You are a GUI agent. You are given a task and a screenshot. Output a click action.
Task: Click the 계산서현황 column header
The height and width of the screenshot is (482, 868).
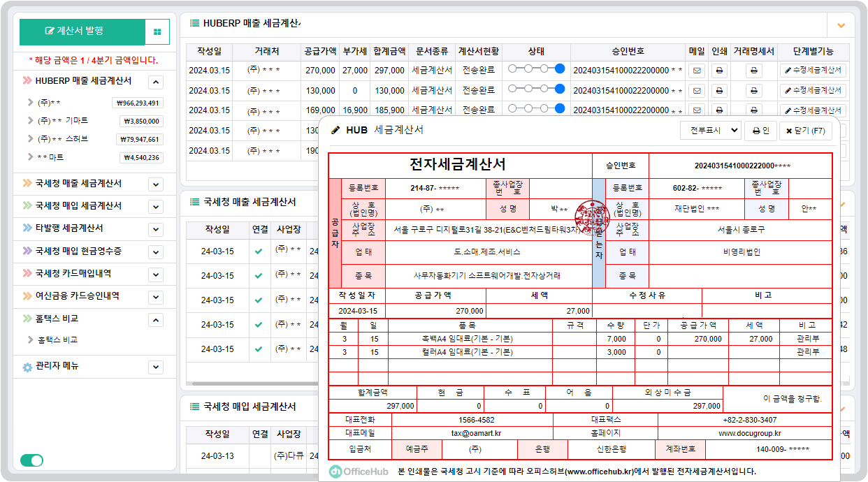click(479, 52)
